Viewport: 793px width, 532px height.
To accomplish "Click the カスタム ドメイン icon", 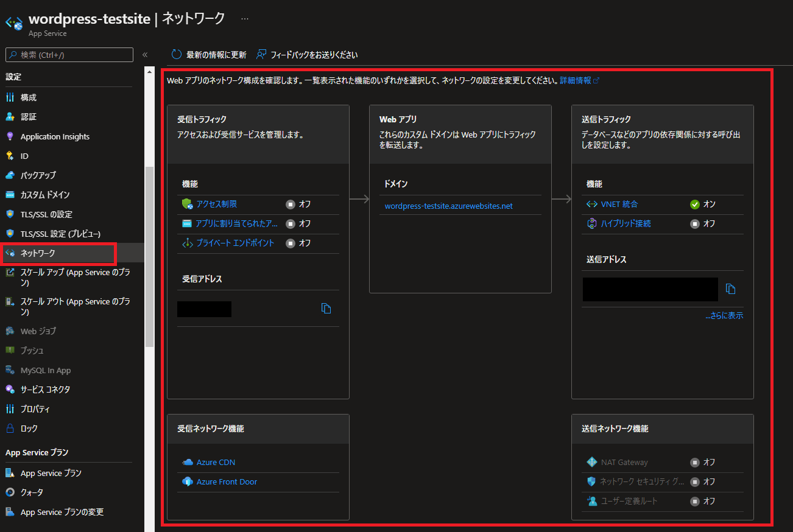I will click(10, 195).
